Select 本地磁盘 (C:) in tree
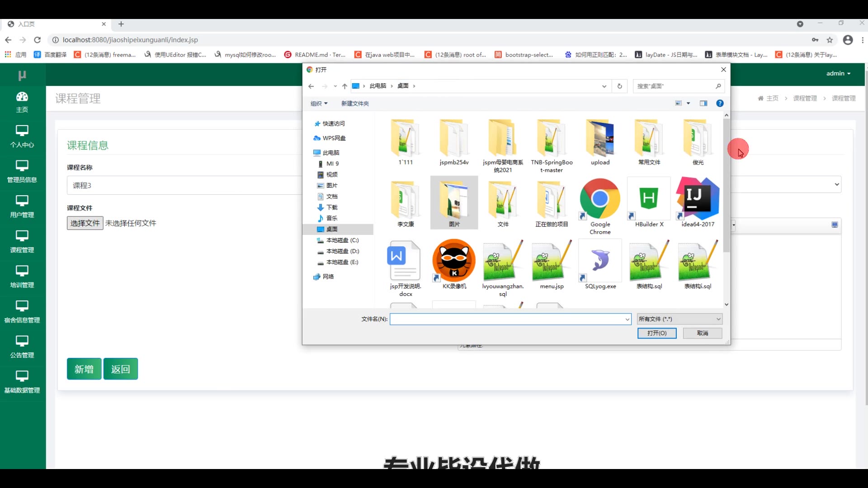The height and width of the screenshot is (488, 868). point(338,240)
